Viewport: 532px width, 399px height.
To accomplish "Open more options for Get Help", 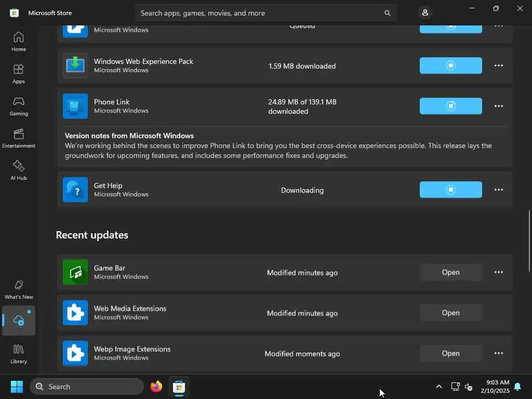I will point(498,190).
